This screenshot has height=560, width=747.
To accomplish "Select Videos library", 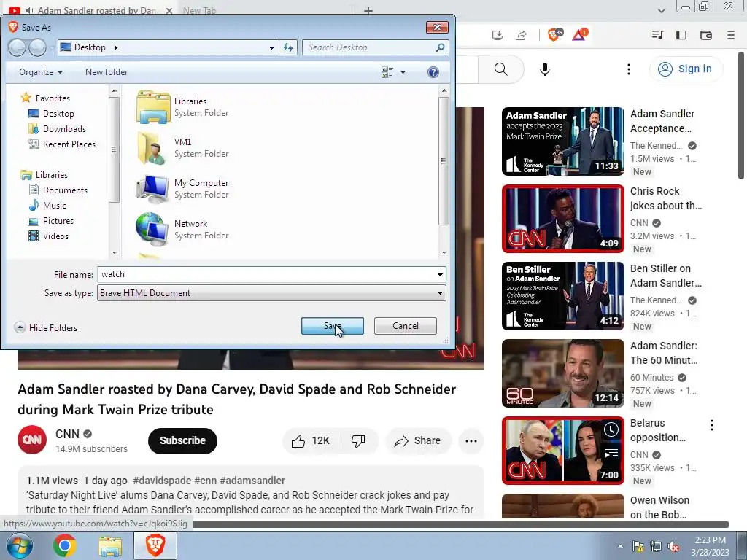I will (49, 236).
